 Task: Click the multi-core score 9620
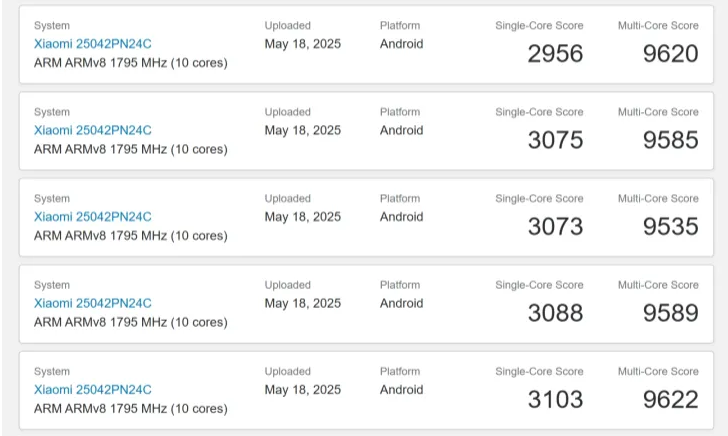coord(670,53)
